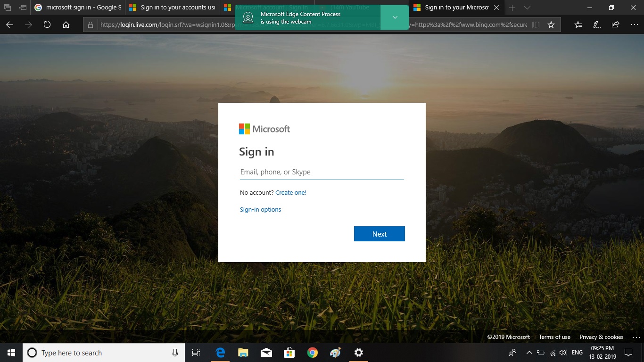Open the People icon in system tray
This screenshot has width=644, height=362.
coord(512,353)
